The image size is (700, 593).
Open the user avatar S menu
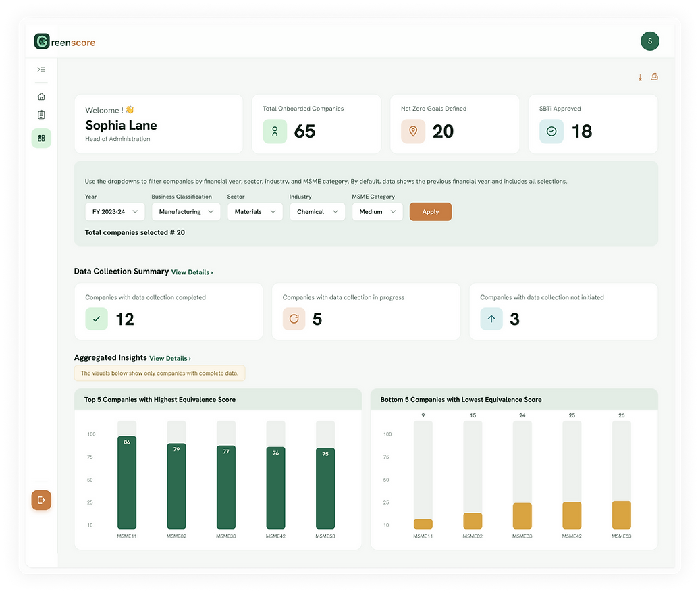649,41
